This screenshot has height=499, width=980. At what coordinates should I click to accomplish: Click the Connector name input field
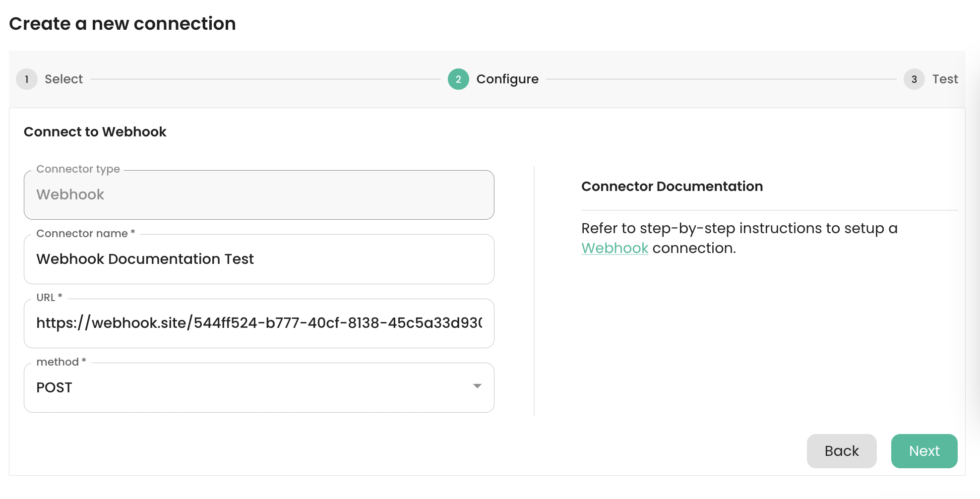258,259
